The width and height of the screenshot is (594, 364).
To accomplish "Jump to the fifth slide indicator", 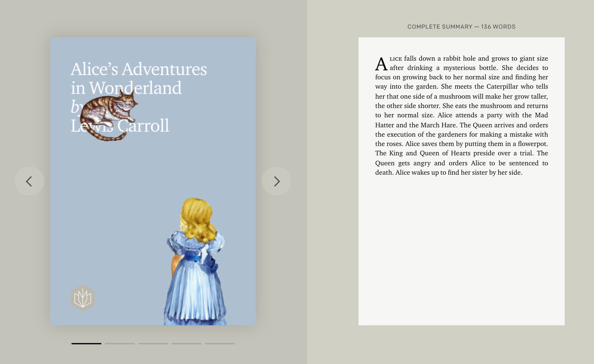I will coord(220,343).
